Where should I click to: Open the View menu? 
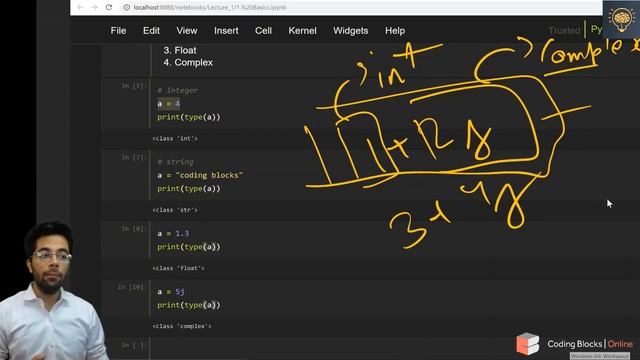(187, 31)
